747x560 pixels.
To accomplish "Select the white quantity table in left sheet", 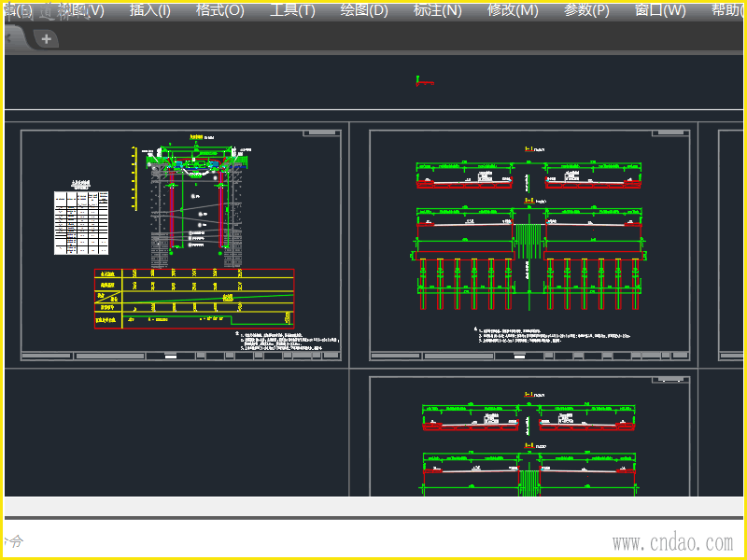I will pos(81,223).
